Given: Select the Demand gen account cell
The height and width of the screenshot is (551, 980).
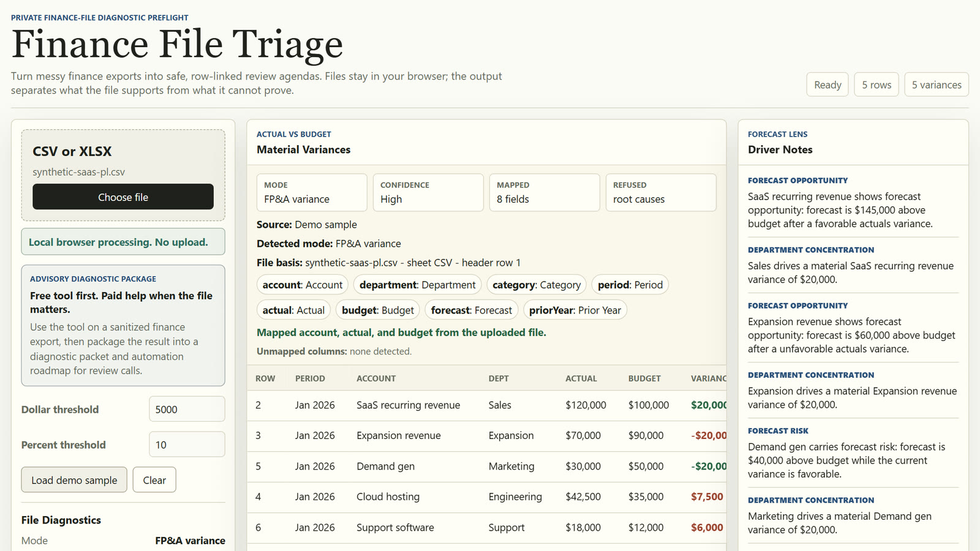Looking at the screenshot, I should point(386,467).
